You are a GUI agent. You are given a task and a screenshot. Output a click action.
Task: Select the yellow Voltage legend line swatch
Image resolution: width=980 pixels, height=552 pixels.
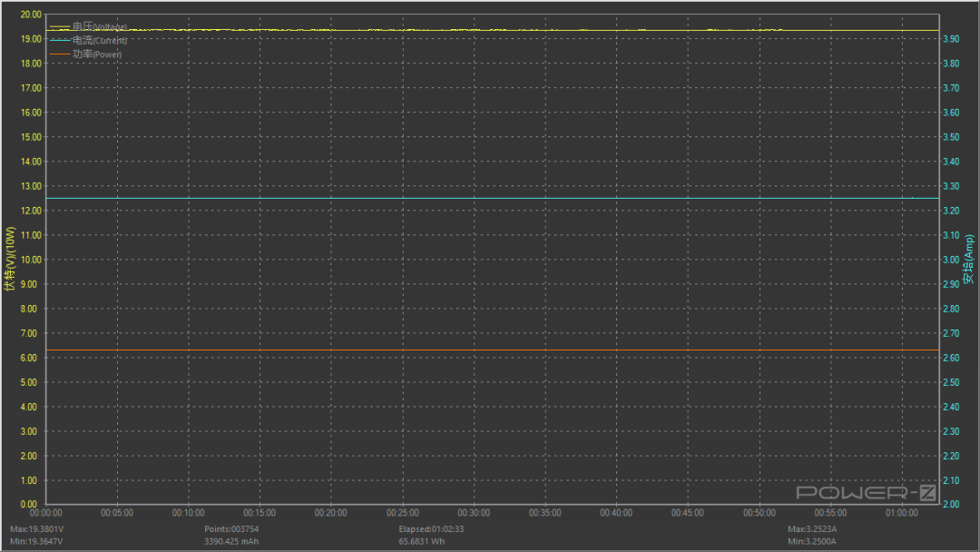tap(60, 27)
